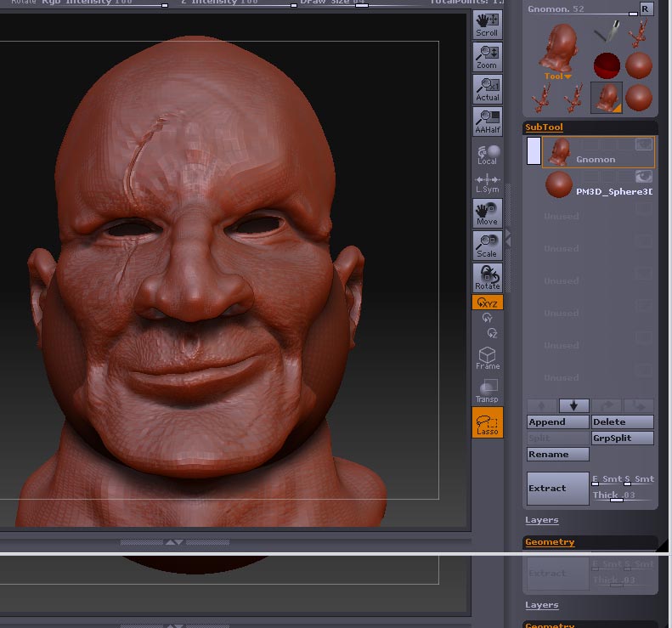
Task: Toggle the Lasso selection mode
Action: point(488,422)
